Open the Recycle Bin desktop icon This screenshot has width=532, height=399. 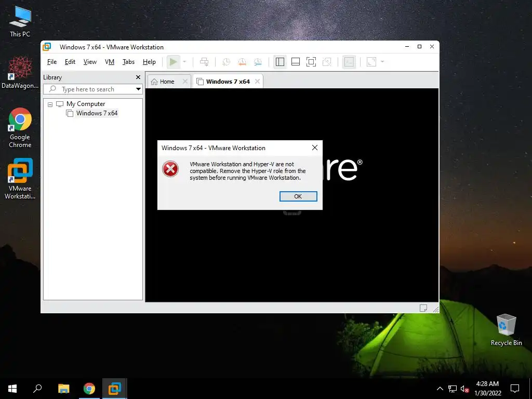[x=506, y=330]
